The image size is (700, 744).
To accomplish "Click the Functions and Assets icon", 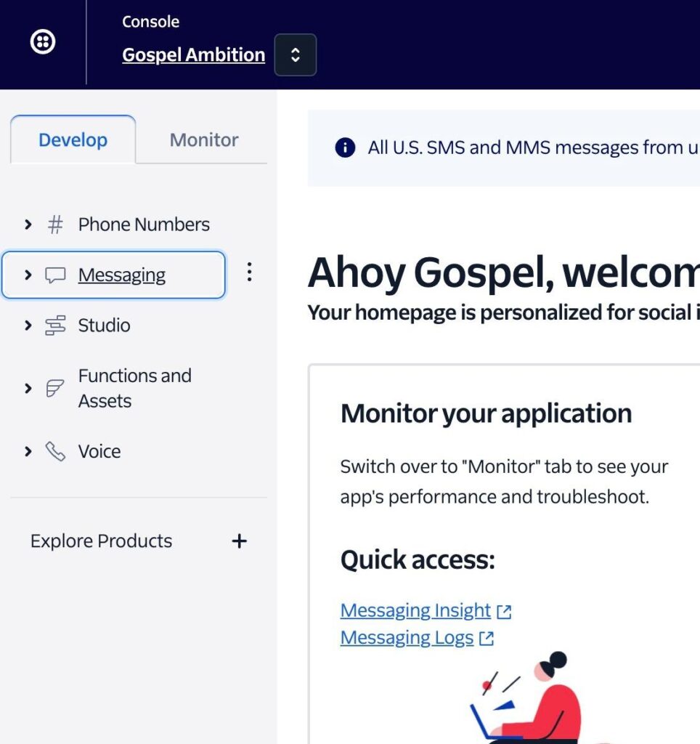I will tap(55, 389).
